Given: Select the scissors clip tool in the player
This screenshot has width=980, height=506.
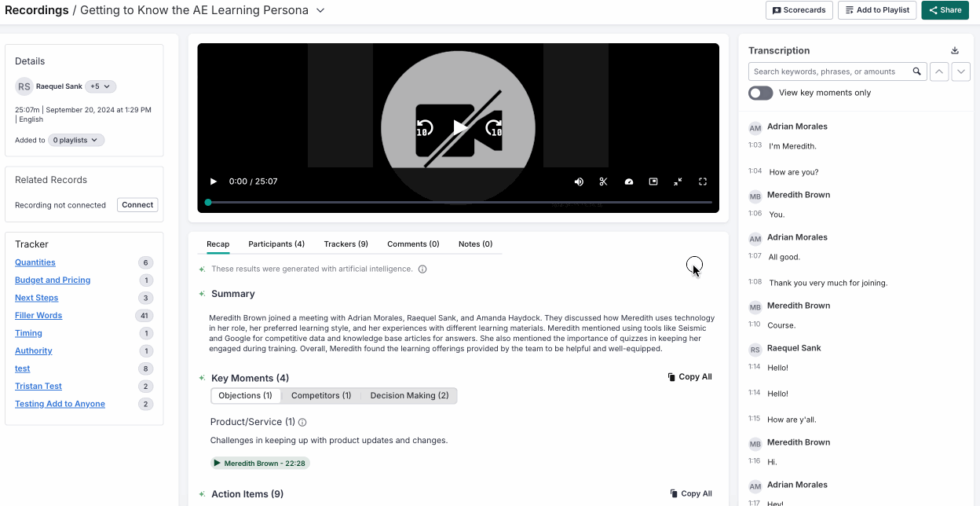Looking at the screenshot, I should (603, 181).
